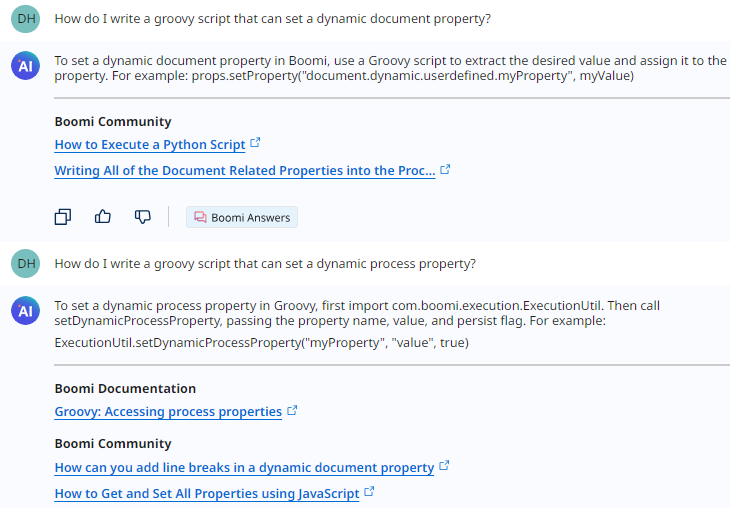Click the Boomi Answers button

(241, 217)
